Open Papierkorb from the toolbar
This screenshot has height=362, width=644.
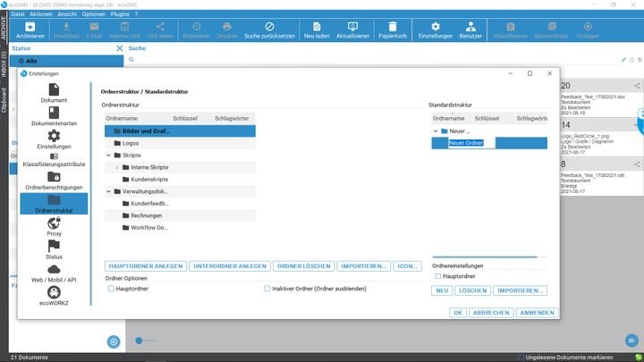[x=392, y=30]
